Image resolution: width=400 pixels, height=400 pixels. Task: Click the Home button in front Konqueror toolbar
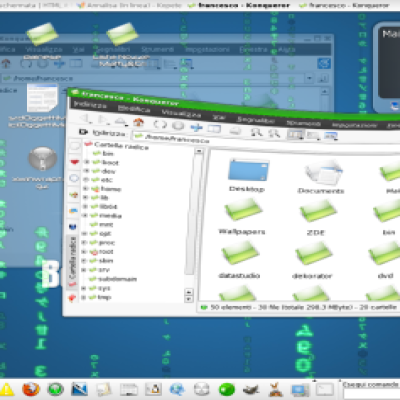click(138, 123)
